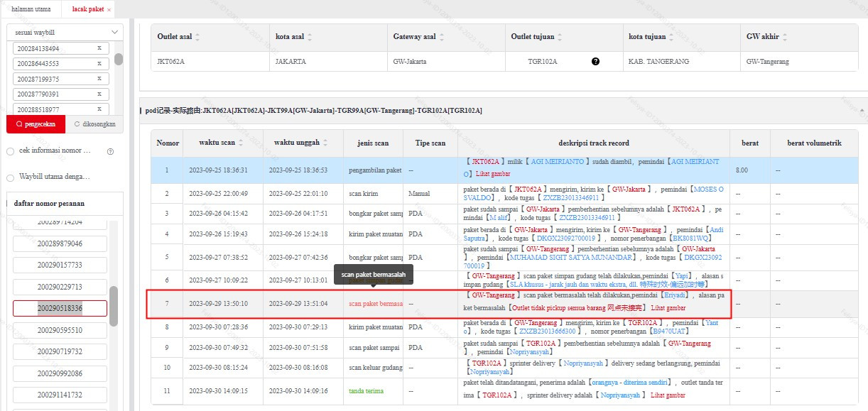Open Lihat gambar link in row 11
Viewport: 868px width, 411px height.
tap(668, 395)
